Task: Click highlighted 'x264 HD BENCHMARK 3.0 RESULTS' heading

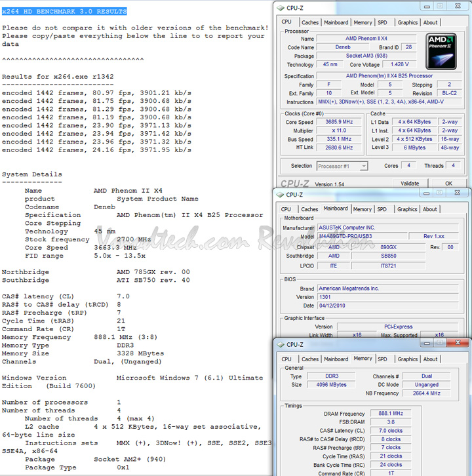Action: (x=64, y=12)
